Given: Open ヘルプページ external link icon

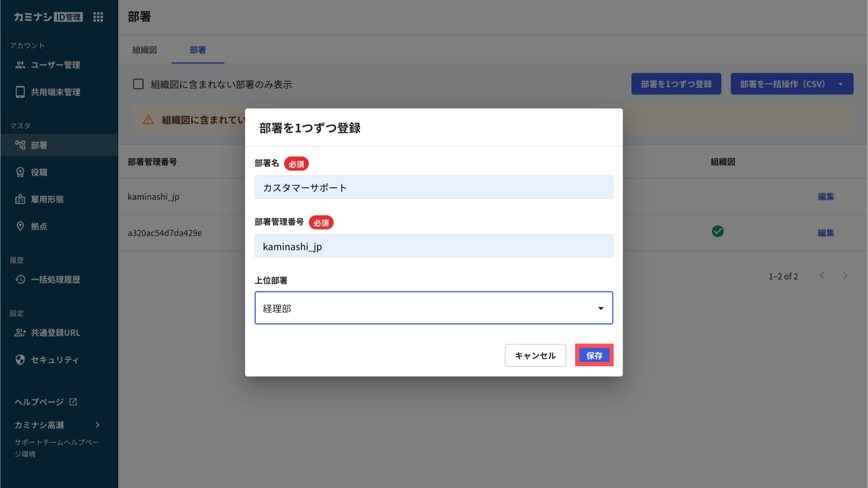Looking at the screenshot, I should click(73, 402).
